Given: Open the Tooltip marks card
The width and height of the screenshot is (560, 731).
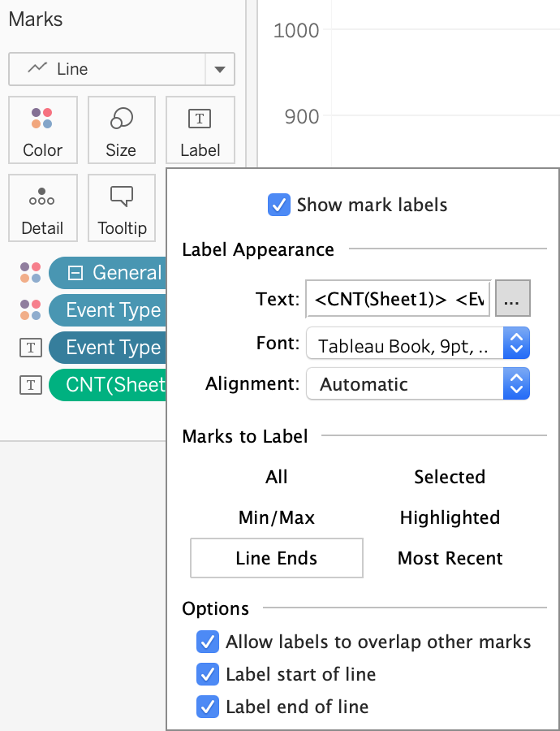Looking at the screenshot, I should click(121, 208).
